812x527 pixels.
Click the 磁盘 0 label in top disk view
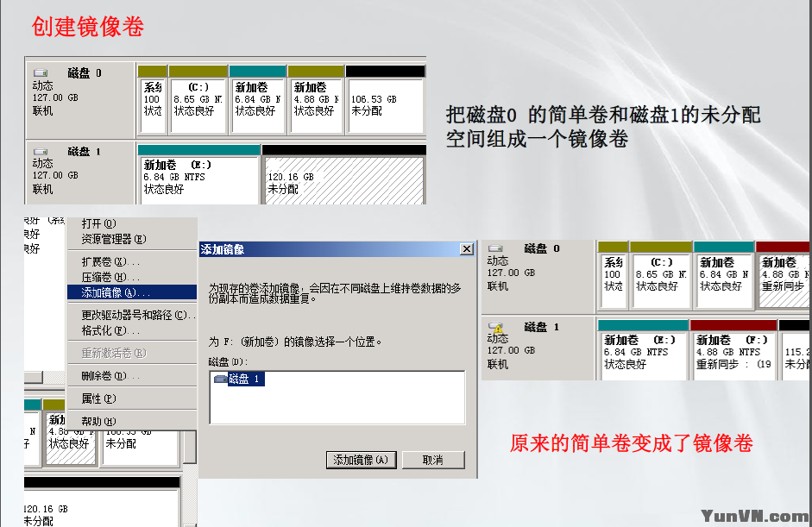tap(85, 73)
